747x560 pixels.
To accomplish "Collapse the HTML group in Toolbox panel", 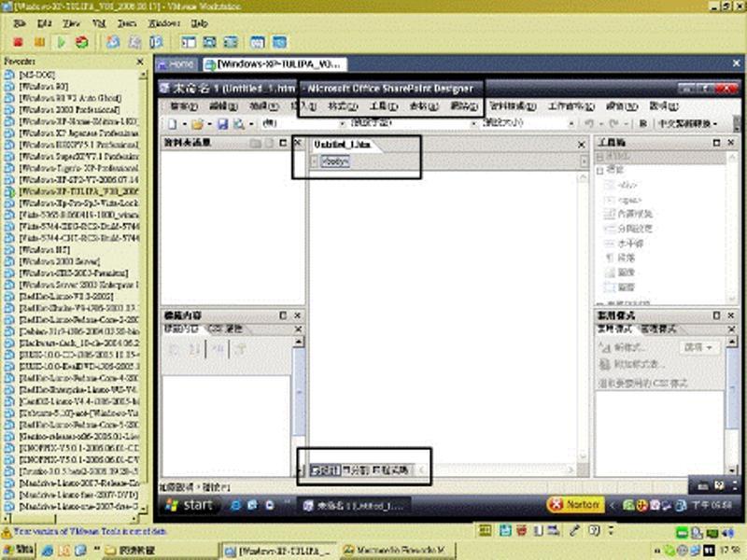I will [600, 156].
